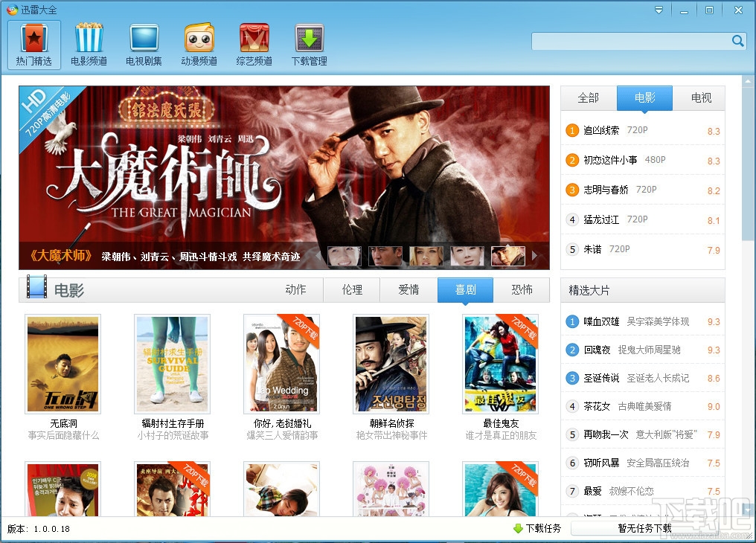Click the 辐射村生存手册 movie poster

172,364
